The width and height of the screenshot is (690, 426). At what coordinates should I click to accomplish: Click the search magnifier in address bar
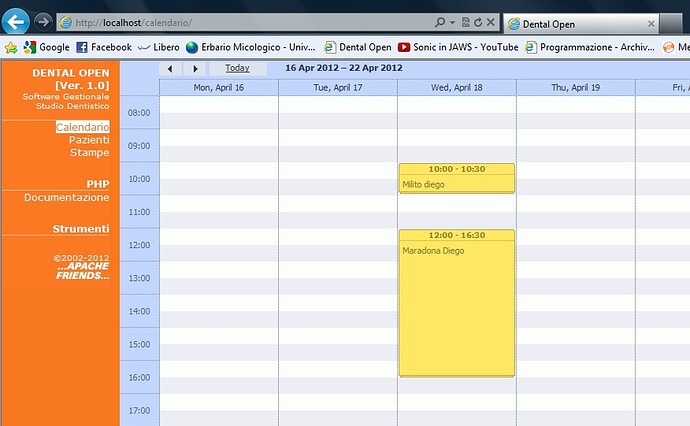[440, 22]
